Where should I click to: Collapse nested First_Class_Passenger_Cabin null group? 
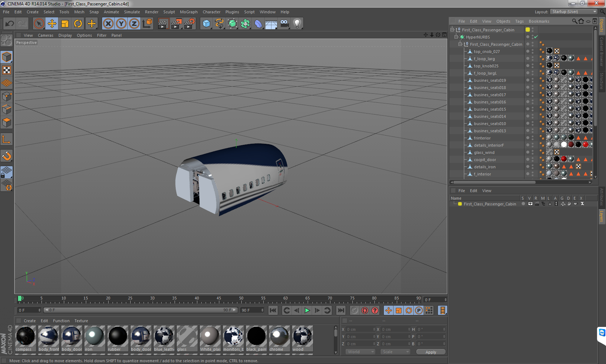point(460,44)
